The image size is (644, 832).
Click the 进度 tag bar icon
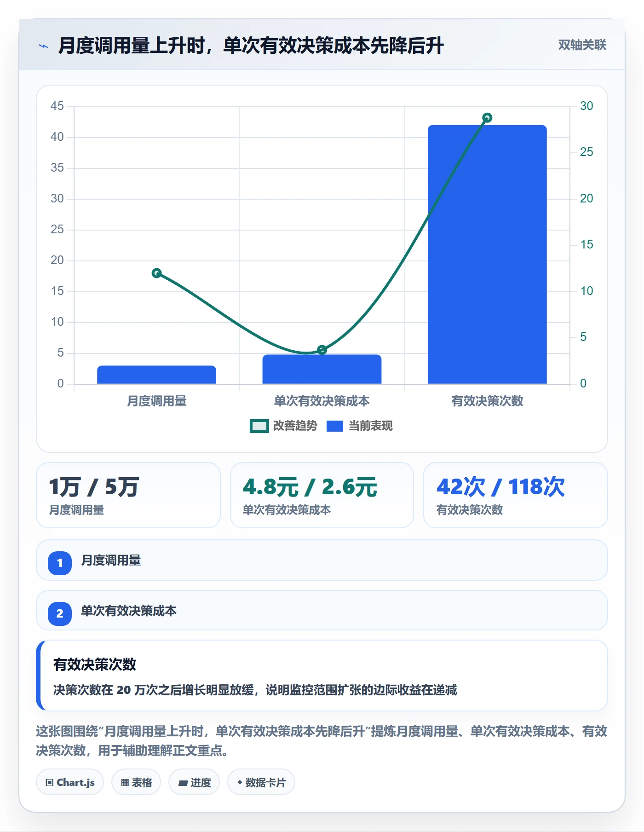coord(183,783)
